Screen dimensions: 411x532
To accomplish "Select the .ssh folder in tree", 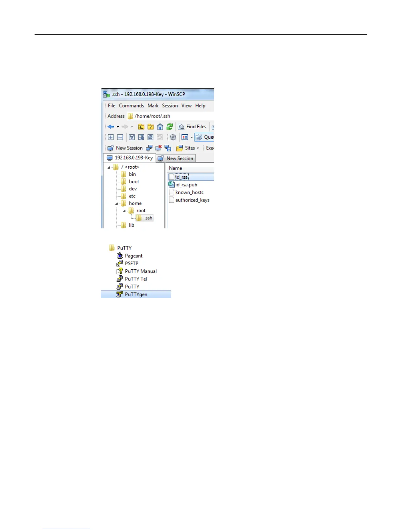I will tap(144, 218).
